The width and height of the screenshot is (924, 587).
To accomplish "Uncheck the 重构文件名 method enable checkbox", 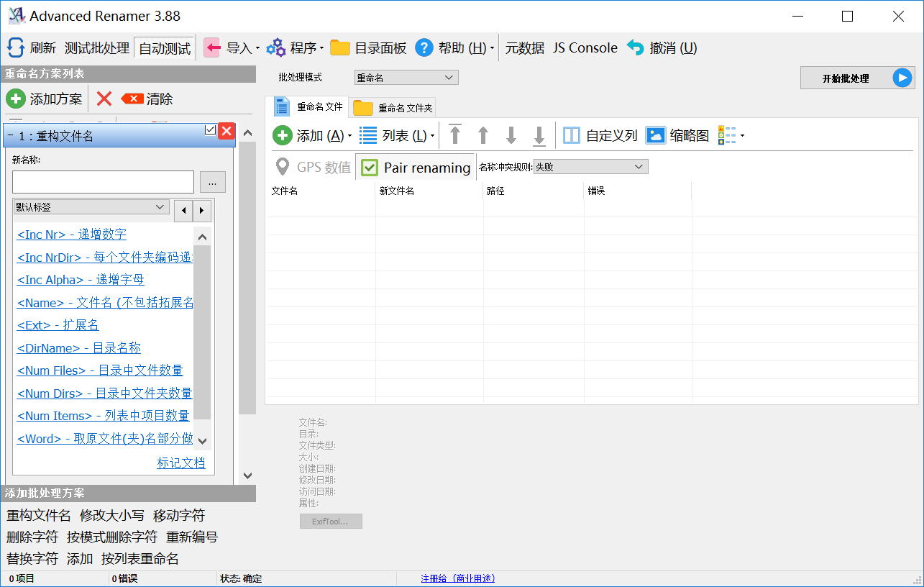I will (x=210, y=129).
